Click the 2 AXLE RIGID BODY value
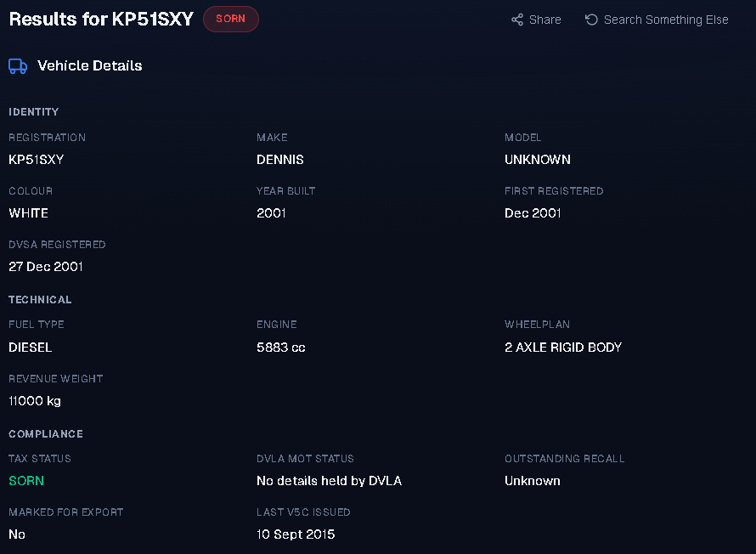The width and height of the screenshot is (756, 554). pyautogui.click(x=563, y=348)
